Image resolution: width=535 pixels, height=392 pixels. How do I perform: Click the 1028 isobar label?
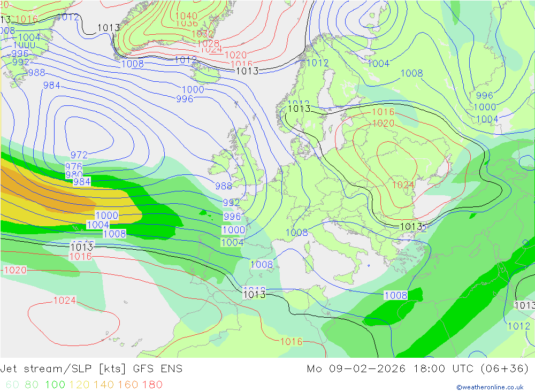tap(208, 43)
